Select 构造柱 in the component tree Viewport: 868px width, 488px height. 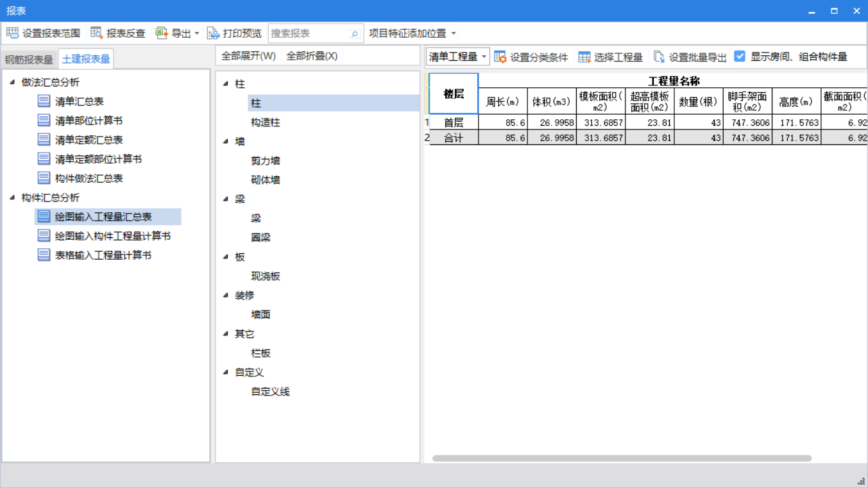click(266, 122)
